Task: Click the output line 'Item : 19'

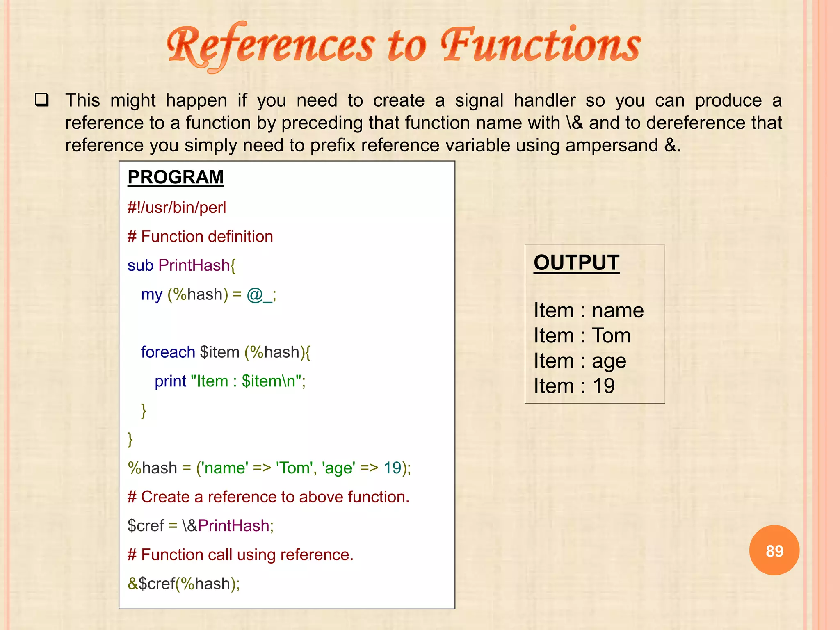Action: [574, 386]
